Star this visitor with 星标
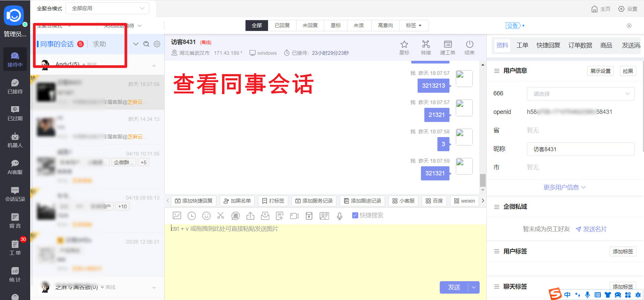The width and height of the screenshot is (644, 300). [404, 48]
